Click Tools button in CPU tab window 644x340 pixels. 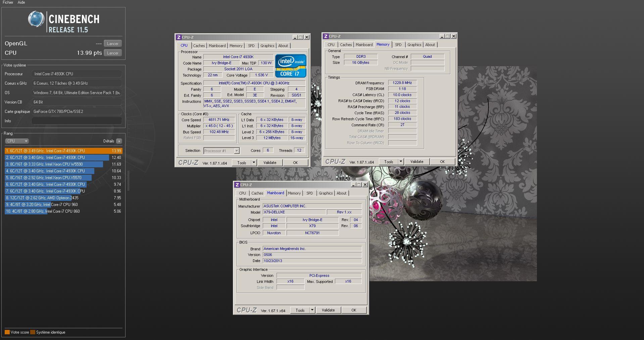point(242,163)
